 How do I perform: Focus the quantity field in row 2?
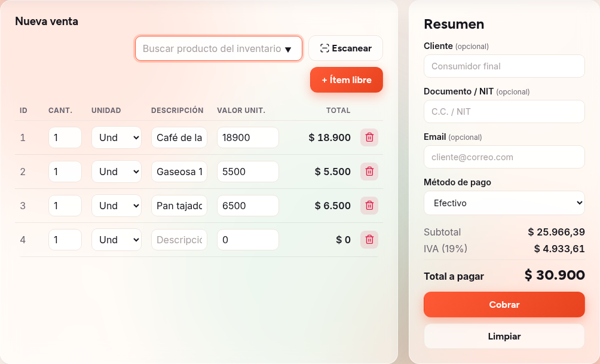[65, 172]
